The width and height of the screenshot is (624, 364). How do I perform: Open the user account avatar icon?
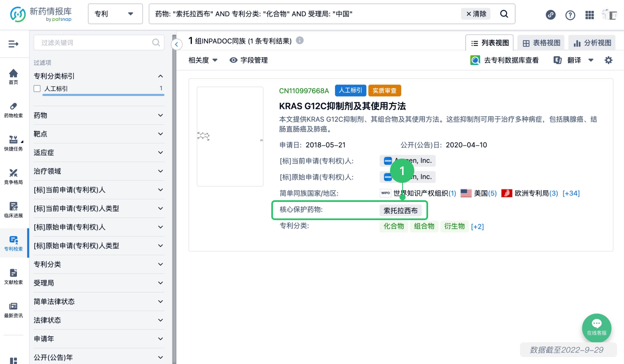tap(609, 14)
